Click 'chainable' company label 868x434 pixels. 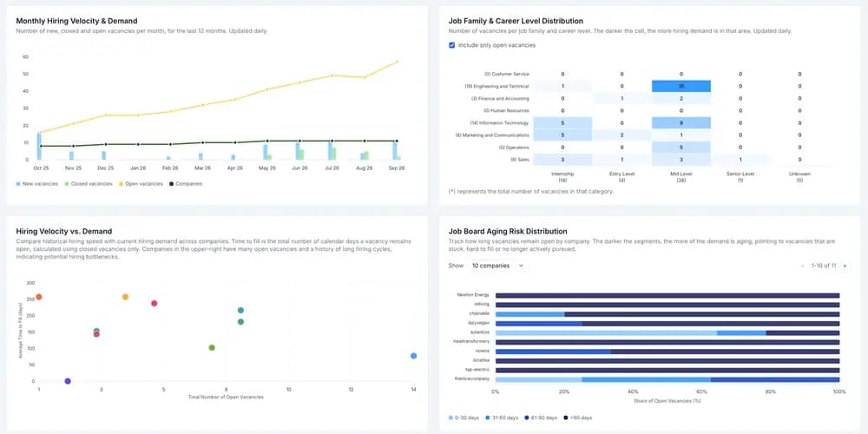pos(479,314)
